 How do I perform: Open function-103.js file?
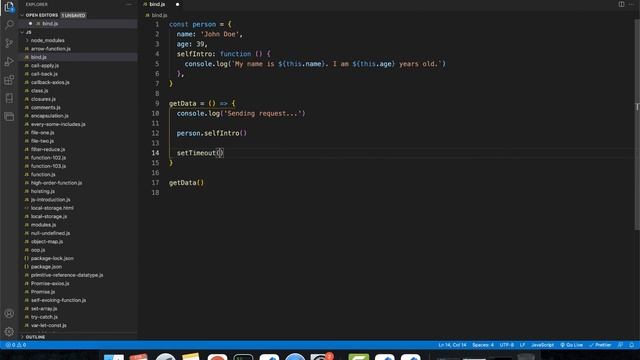coord(48,166)
